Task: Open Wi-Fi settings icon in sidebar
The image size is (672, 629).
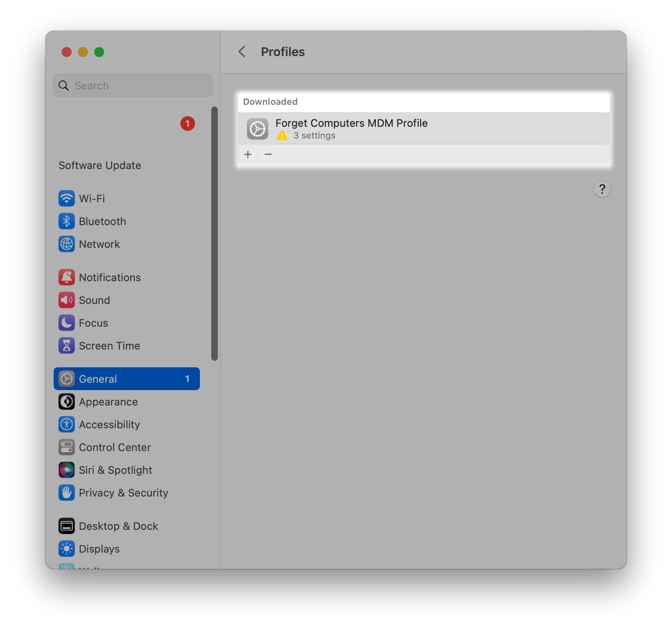Action: click(x=67, y=198)
